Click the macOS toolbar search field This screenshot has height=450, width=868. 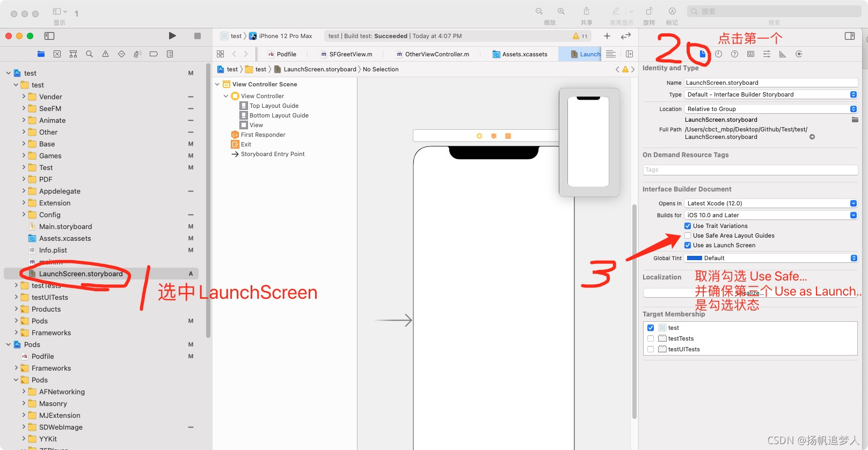(774, 11)
